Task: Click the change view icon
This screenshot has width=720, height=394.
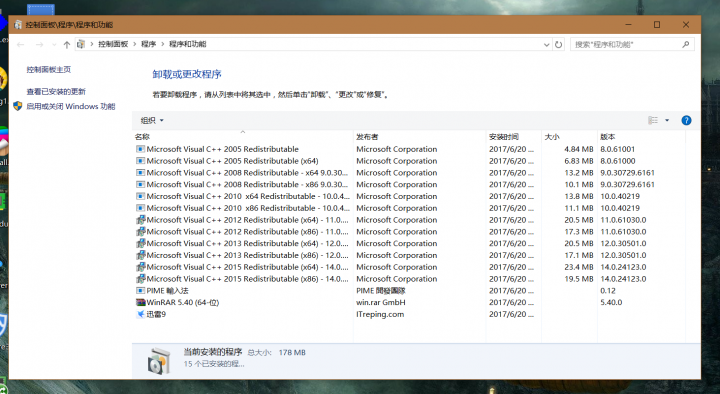Action: [x=653, y=120]
